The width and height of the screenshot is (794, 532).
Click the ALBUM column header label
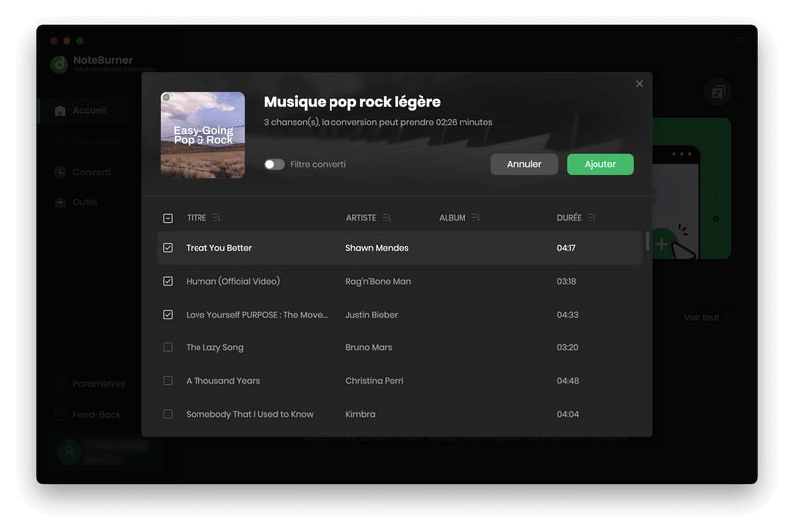pyautogui.click(x=453, y=218)
